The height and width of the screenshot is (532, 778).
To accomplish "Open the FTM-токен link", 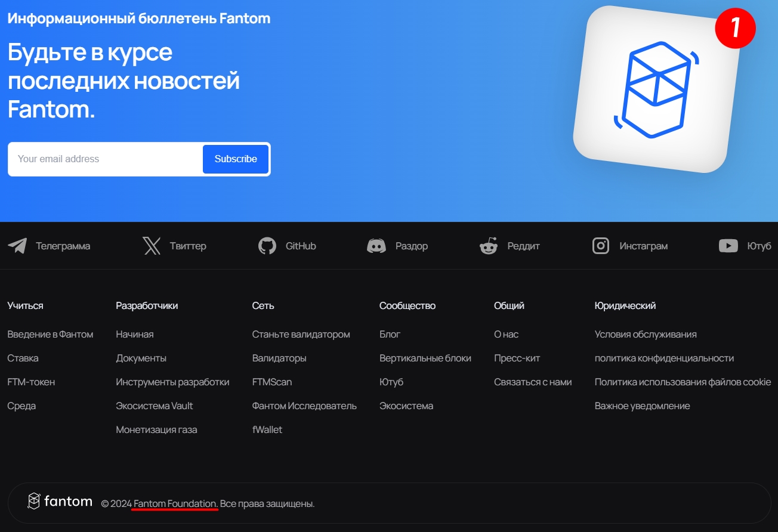I will (31, 382).
